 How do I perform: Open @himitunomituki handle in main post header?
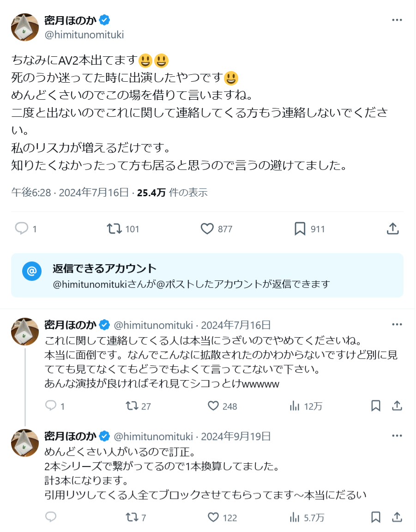(84, 35)
